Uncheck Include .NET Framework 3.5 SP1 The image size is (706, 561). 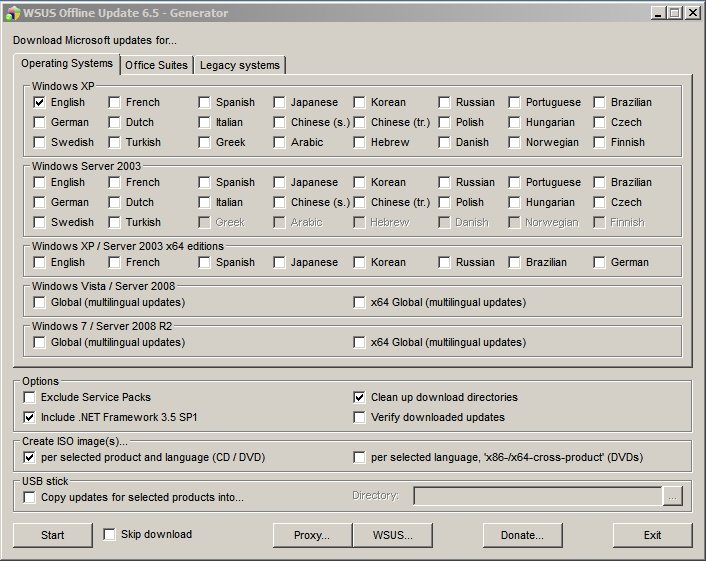point(29,417)
